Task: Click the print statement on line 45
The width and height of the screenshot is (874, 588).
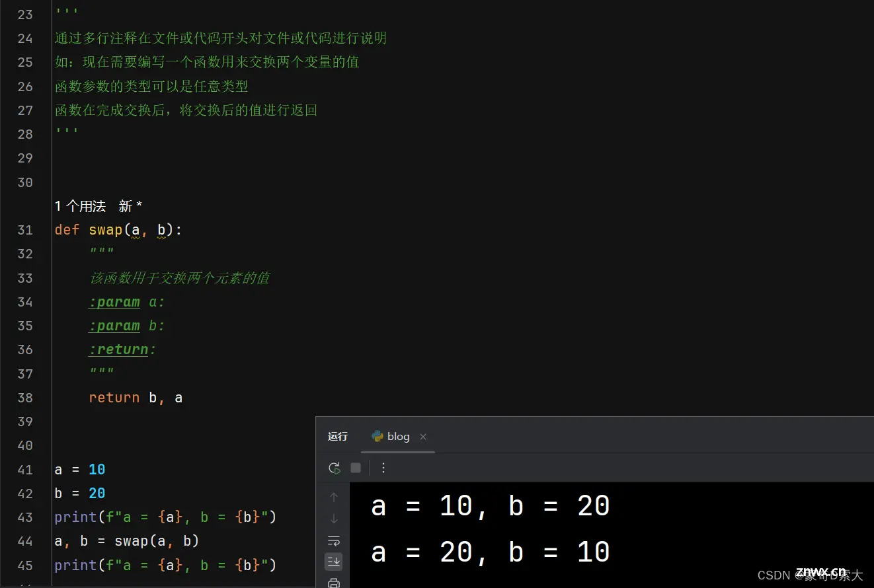Action: [x=165, y=565]
